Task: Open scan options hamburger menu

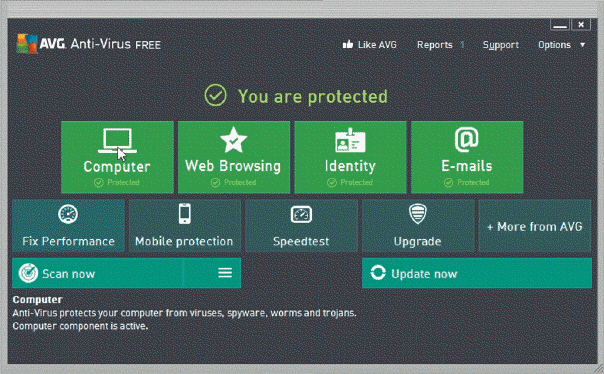Action: point(225,273)
